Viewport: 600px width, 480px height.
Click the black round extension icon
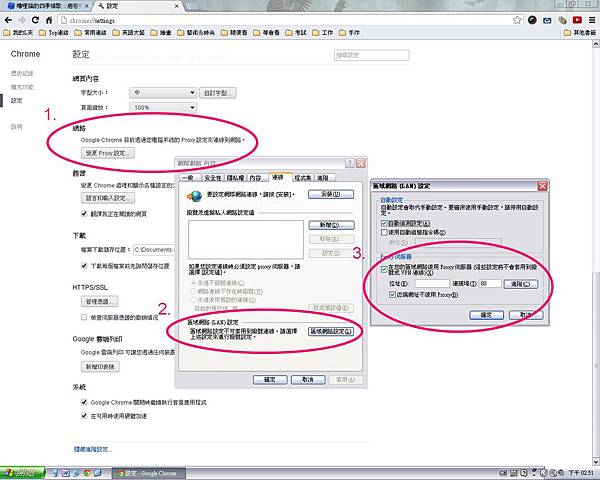click(x=532, y=20)
